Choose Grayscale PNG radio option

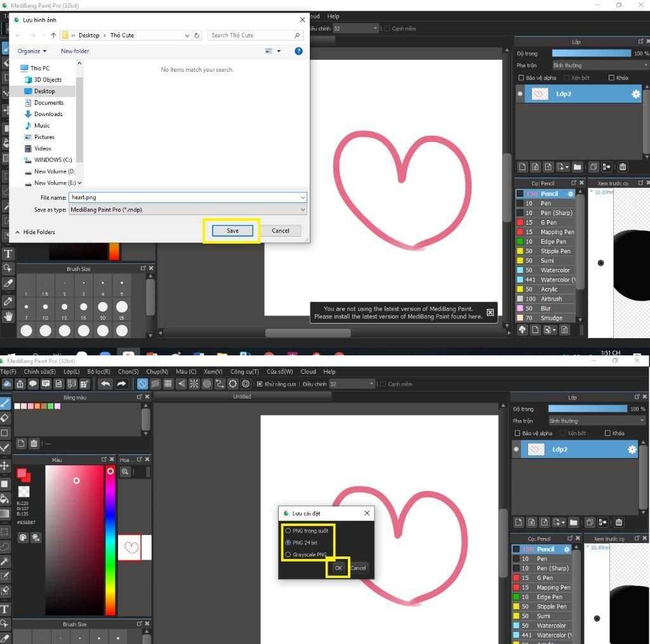pos(288,555)
